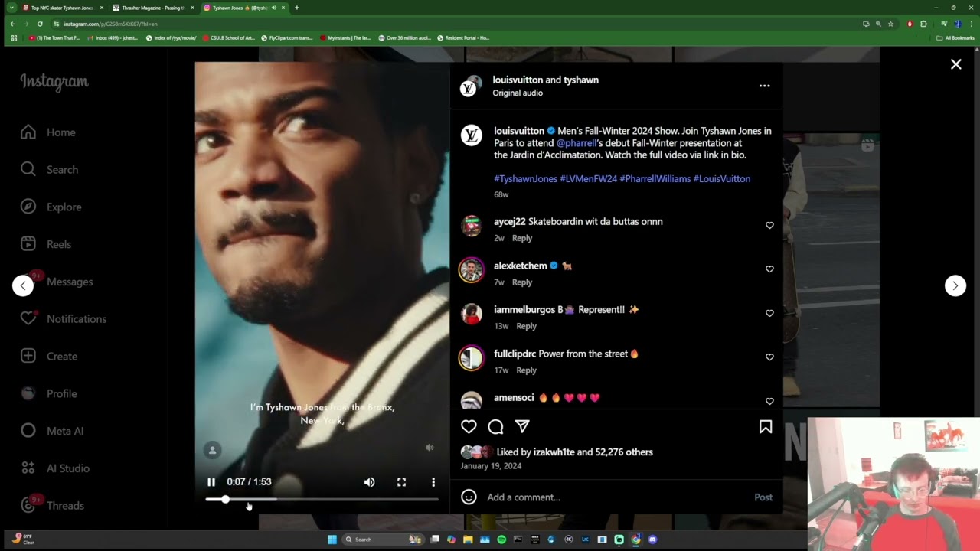Open the post's more options ellipsis

tap(764, 86)
